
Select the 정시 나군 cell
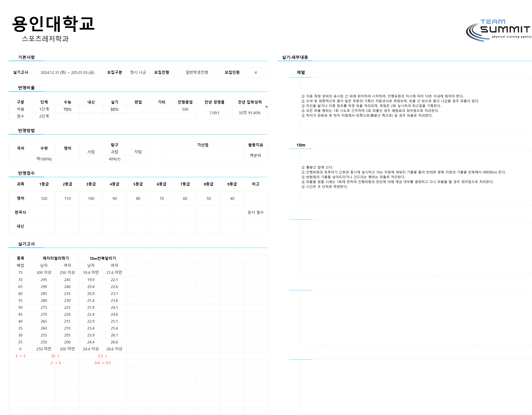(138, 73)
